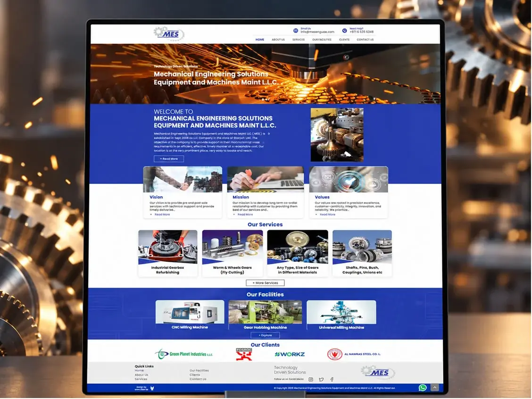
Task: Click the About Us link in footer
Action: click(141, 375)
